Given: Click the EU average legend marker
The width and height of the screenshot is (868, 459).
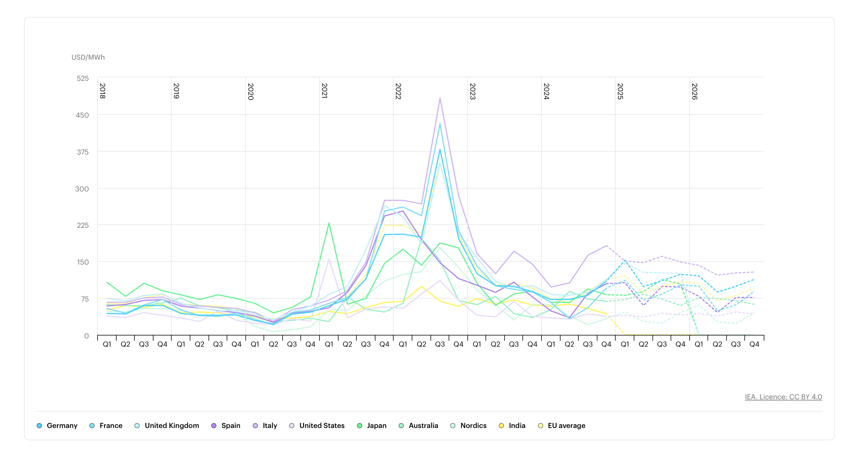Looking at the screenshot, I should 541,426.
